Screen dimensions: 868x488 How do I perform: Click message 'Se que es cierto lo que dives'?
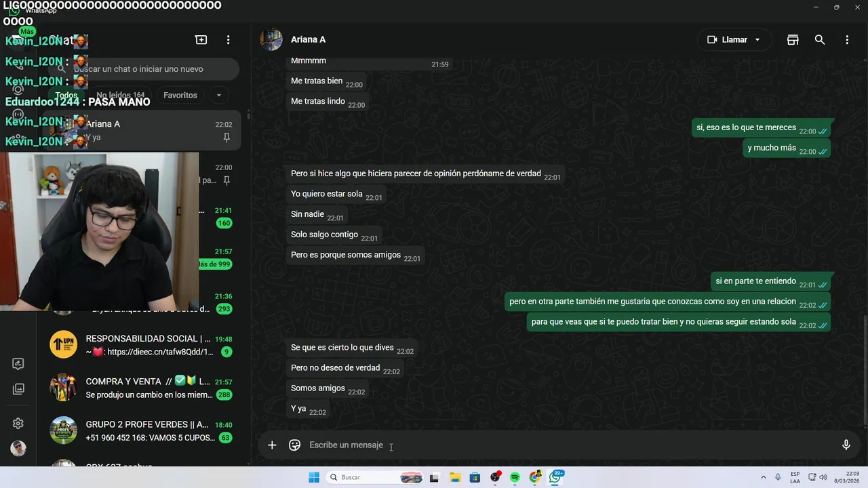352,348
